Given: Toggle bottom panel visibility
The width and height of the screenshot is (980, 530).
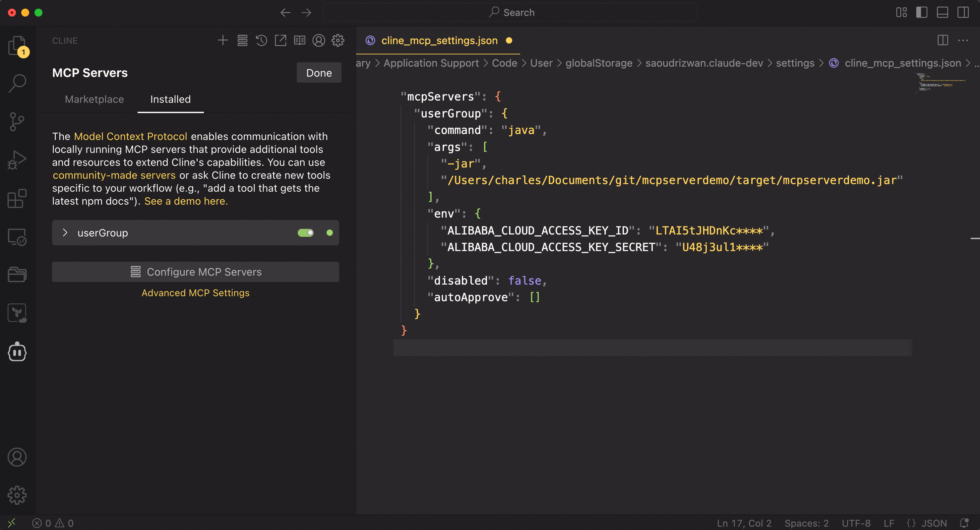Looking at the screenshot, I should coord(942,13).
